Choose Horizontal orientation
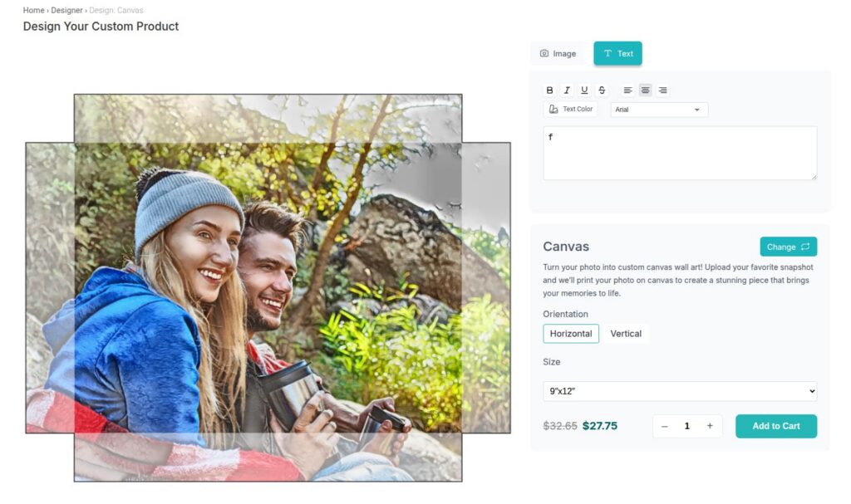The height and width of the screenshot is (504, 851). pos(571,334)
